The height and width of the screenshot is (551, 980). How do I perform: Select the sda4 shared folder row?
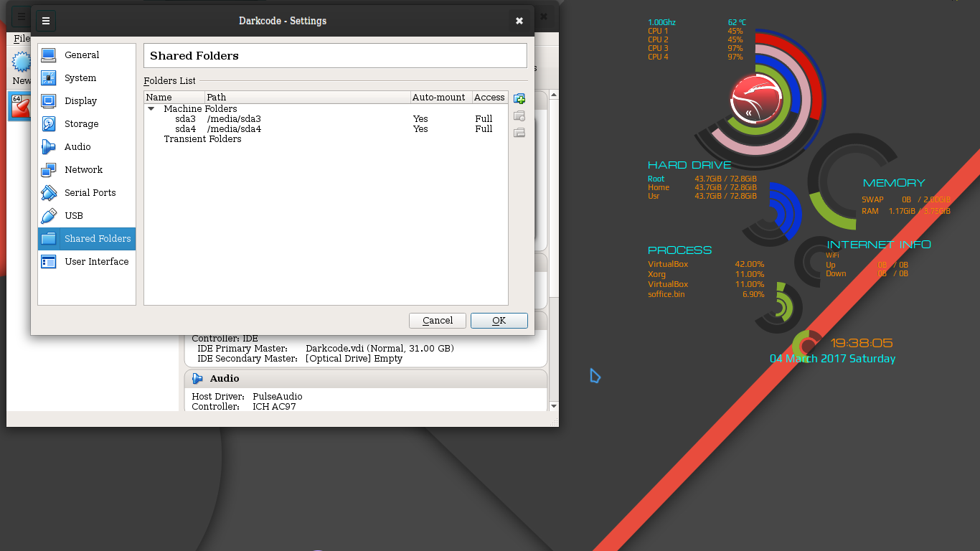tap(326, 129)
